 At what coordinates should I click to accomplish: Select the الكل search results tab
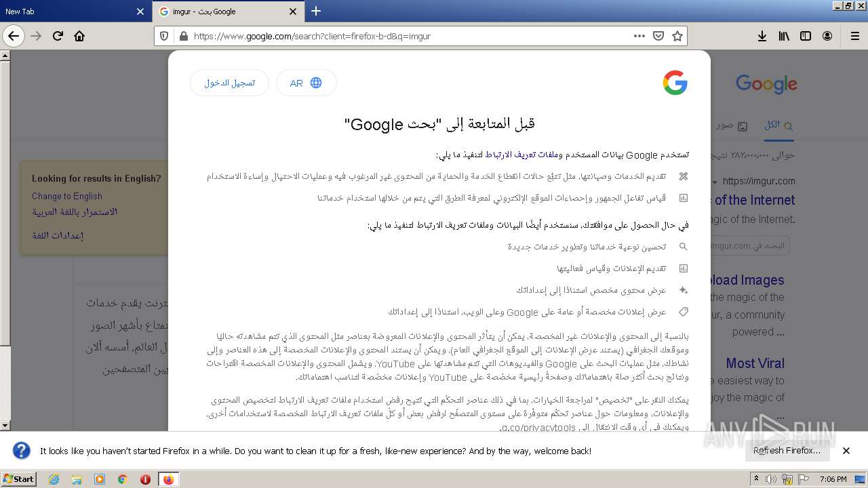(778, 125)
